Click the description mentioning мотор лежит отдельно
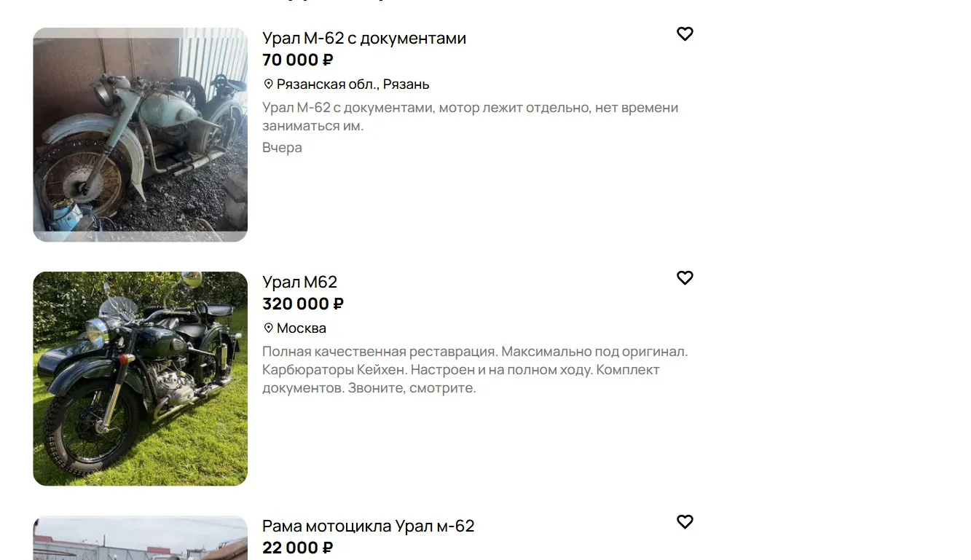The width and height of the screenshot is (971, 560). (471, 117)
